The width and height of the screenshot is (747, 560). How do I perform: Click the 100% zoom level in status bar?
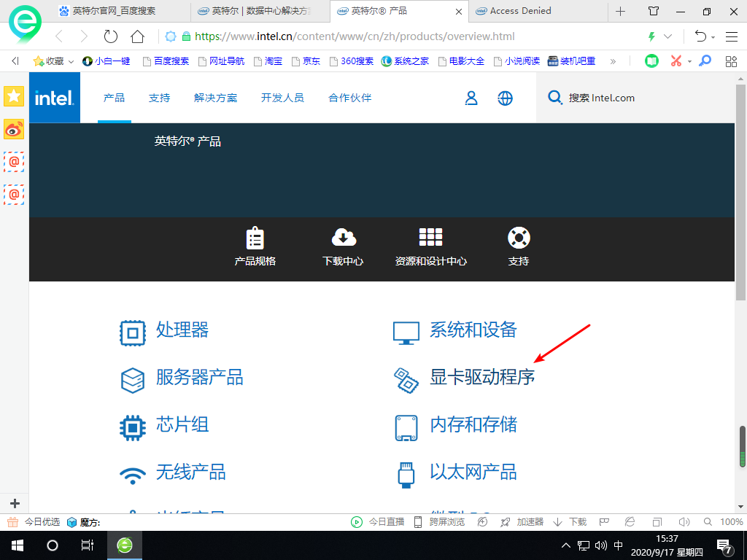point(731,522)
